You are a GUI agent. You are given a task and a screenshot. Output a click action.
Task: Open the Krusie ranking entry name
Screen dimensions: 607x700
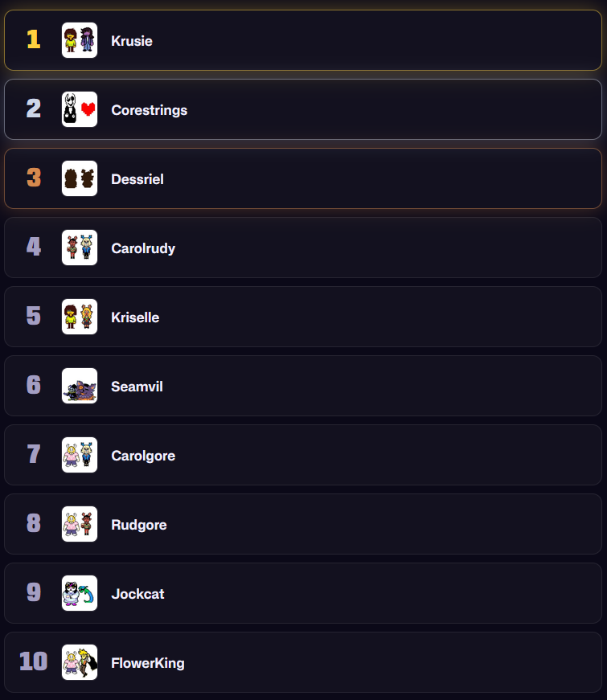point(132,41)
